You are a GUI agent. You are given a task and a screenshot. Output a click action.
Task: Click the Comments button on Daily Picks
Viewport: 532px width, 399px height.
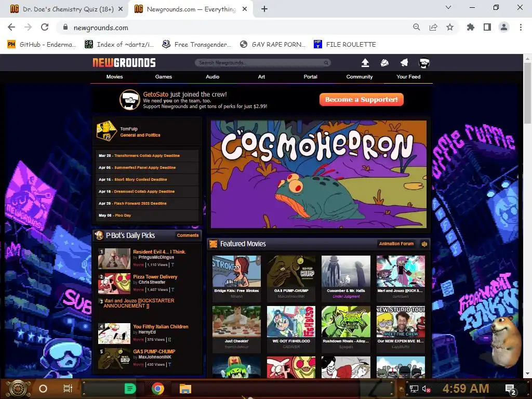click(188, 235)
